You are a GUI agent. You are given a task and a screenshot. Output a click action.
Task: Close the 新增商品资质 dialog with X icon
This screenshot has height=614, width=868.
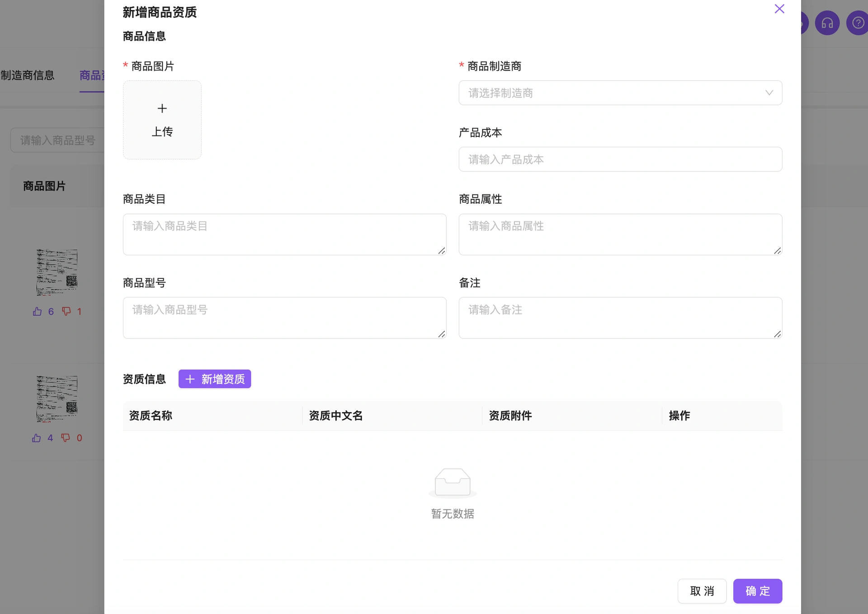tap(779, 9)
